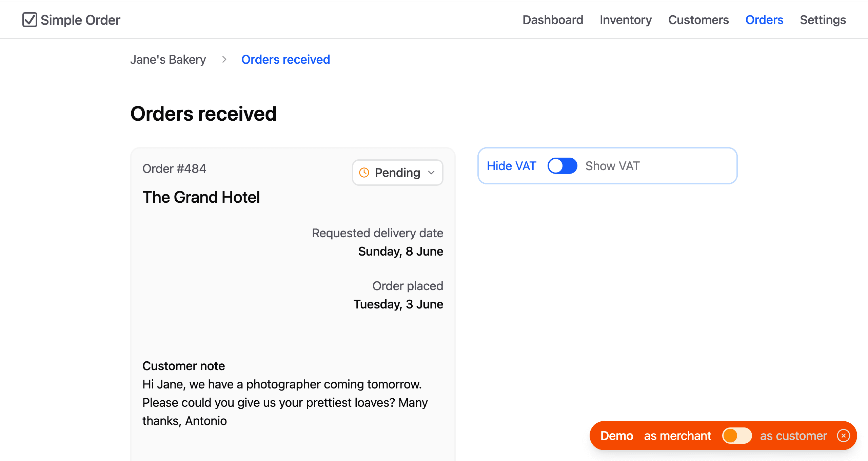Click the Orders received breadcrumb link
The width and height of the screenshot is (868, 461).
pyautogui.click(x=285, y=60)
